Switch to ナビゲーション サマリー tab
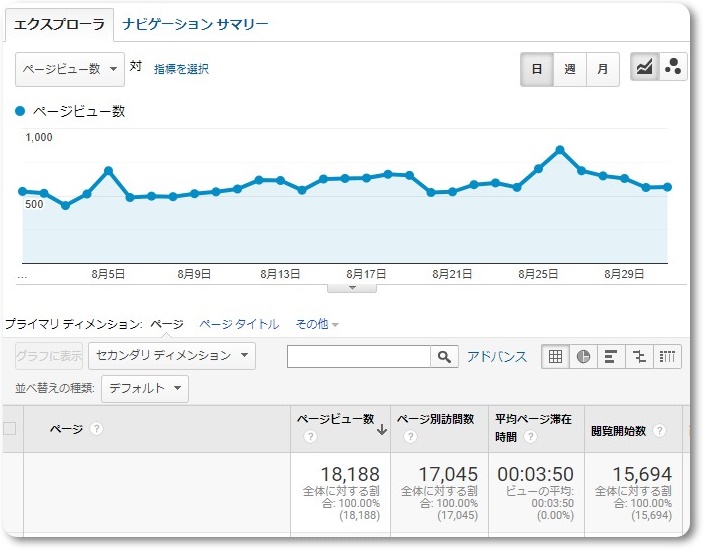Image resolution: width=704 pixels, height=551 pixels. click(195, 24)
